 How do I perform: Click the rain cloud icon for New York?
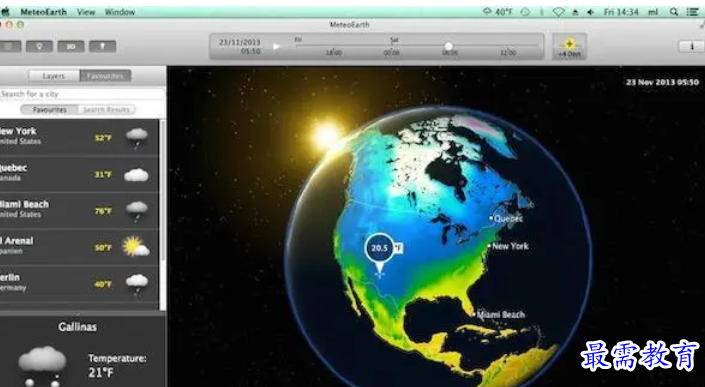[137, 137]
